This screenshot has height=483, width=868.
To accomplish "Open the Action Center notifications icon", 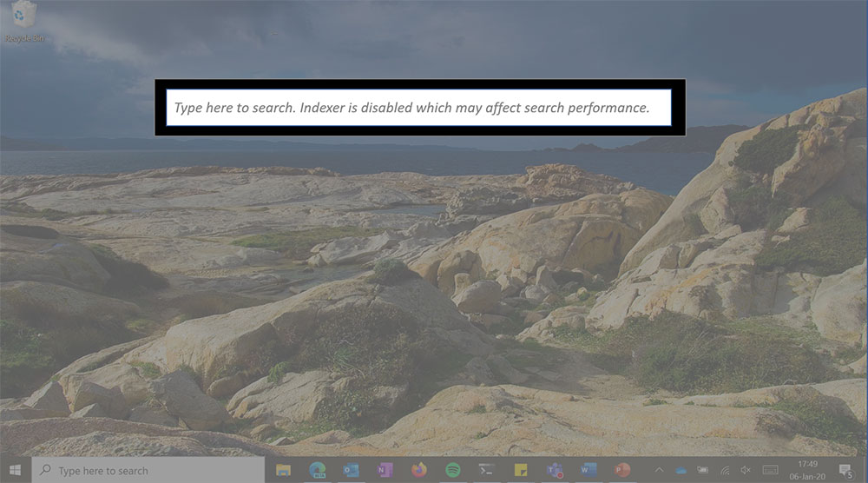I will click(845, 471).
